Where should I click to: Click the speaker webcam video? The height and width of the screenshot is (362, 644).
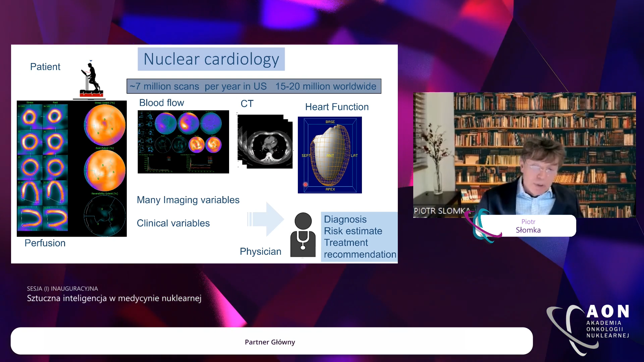[524, 155]
